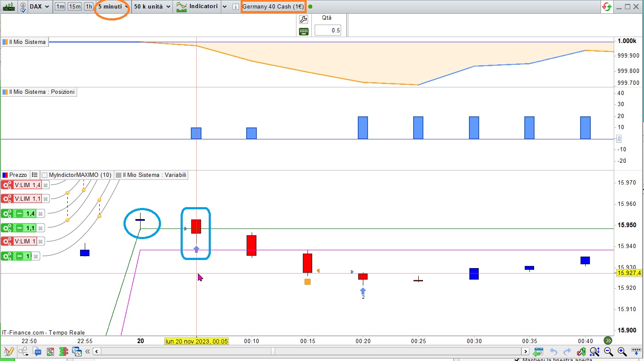Click the auto-scale zoom magnifier with arrows
Viewport: 644px width, 361px height.
point(595,352)
